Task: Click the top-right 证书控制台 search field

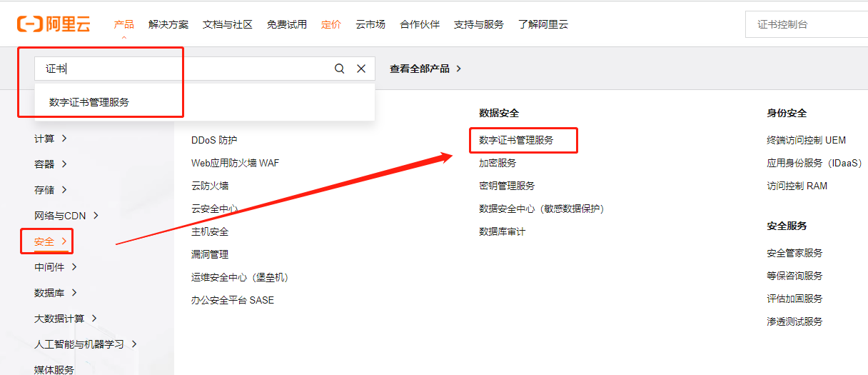Action: click(x=807, y=24)
